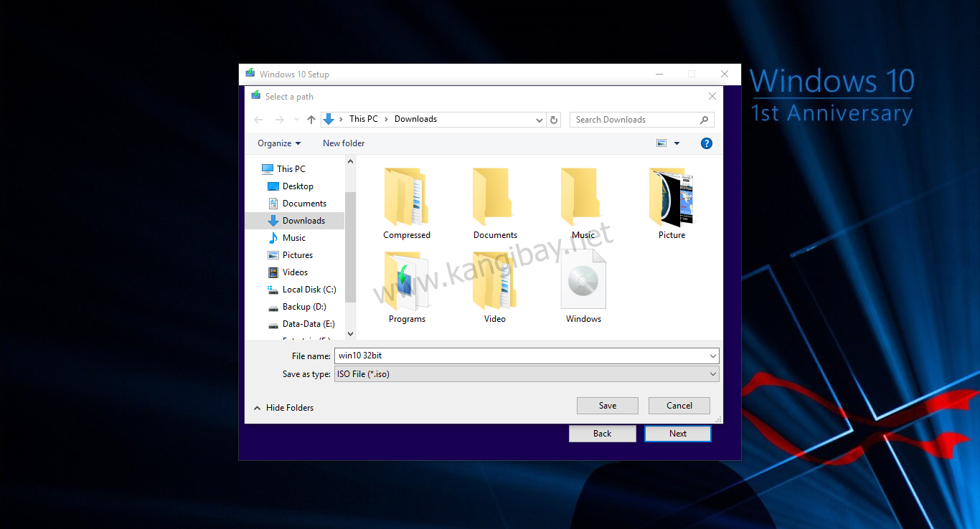Open the Help question mark icon
980x529 pixels.
click(x=707, y=143)
